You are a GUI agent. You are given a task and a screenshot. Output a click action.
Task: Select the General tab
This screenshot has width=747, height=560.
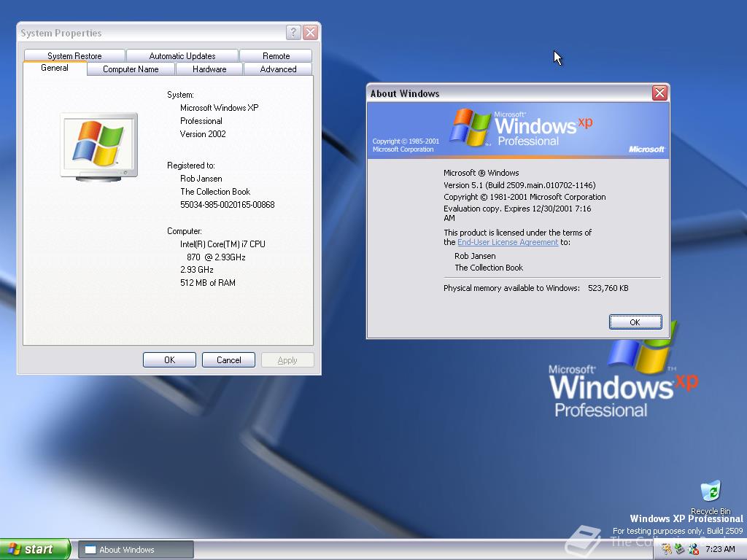(x=55, y=68)
